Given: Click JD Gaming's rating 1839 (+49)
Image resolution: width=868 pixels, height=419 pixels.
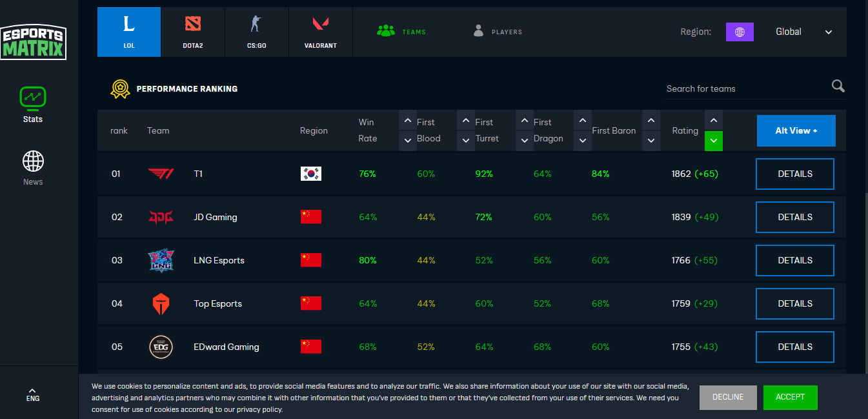Looking at the screenshot, I should click(x=695, y=217).
